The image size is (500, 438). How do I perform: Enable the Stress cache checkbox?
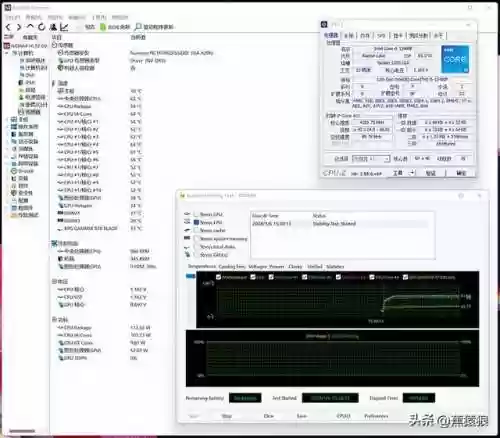tap(196, 230)
